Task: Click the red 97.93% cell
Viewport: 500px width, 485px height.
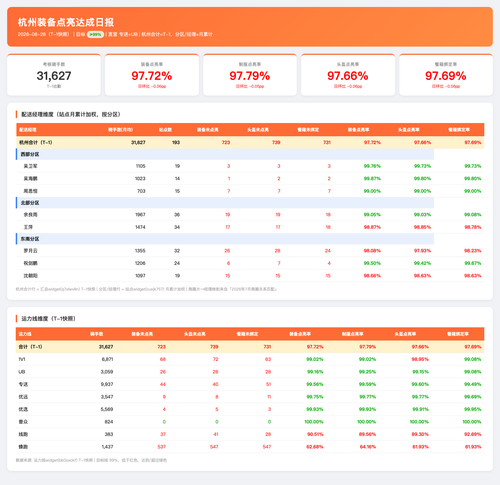Action: point(422,251)
